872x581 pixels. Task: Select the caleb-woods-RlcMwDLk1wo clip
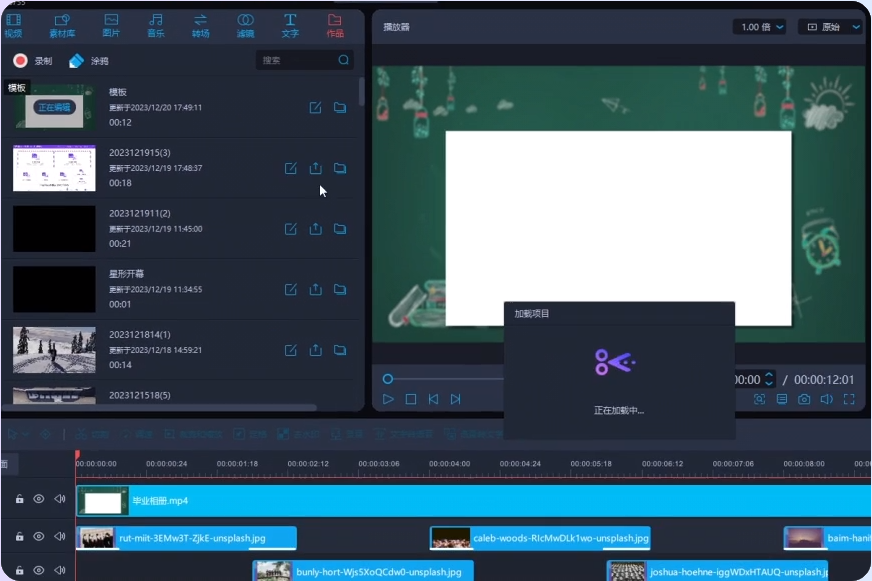540,538
